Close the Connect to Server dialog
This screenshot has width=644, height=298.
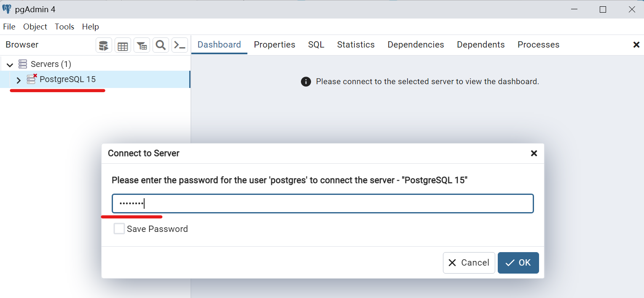click(x=534, y=153)
